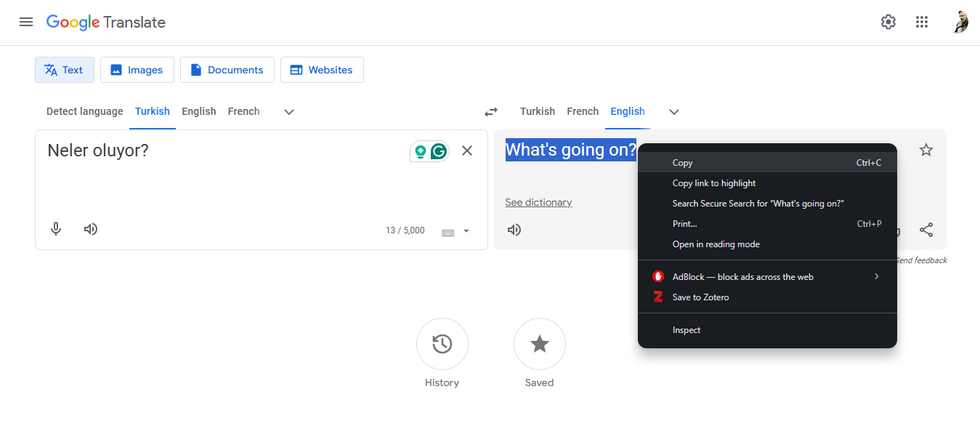Expand the target language list chevron
Image resolution: width=980 pixels, height=429 pixels.
click(673, 112)
